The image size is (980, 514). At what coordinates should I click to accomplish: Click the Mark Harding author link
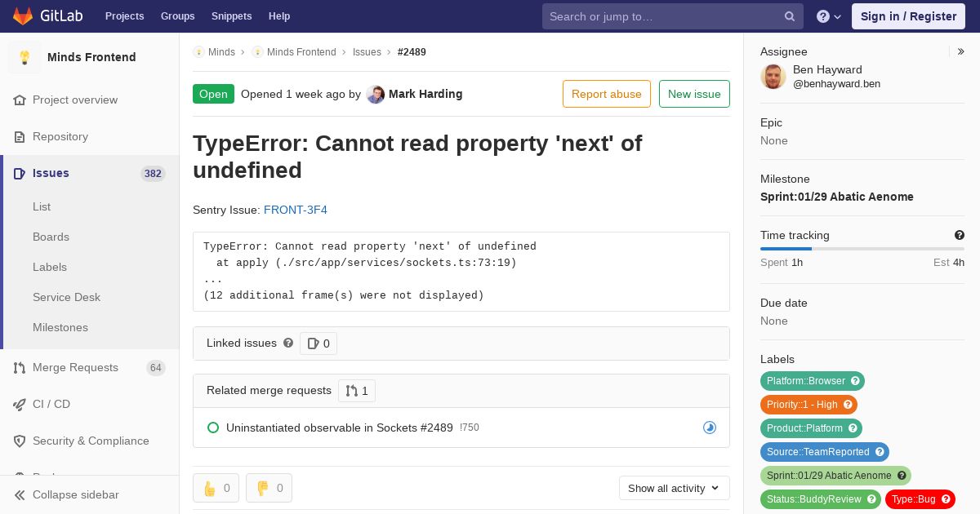pos(425,94)
